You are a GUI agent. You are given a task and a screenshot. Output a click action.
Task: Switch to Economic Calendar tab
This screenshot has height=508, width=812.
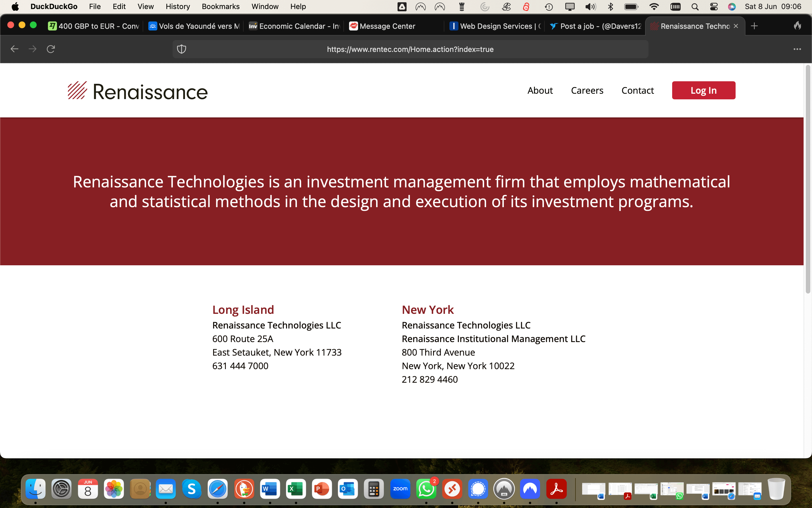294,26
